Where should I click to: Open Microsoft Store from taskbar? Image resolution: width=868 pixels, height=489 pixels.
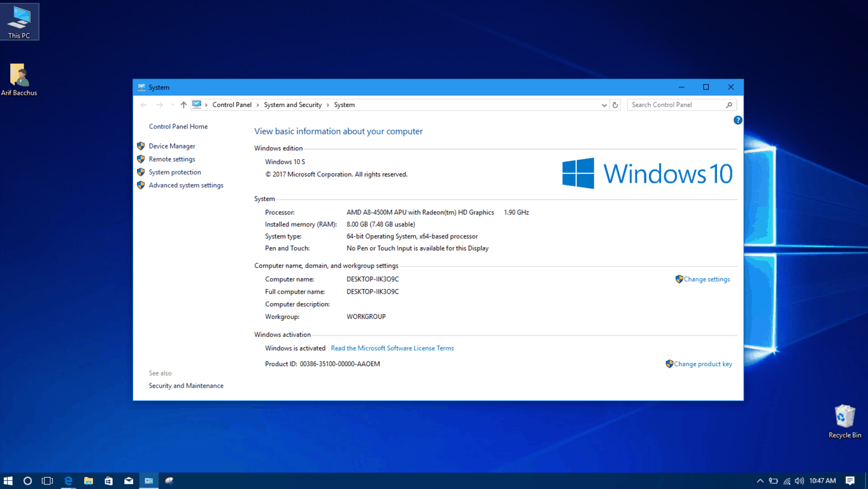coord(108,481)
